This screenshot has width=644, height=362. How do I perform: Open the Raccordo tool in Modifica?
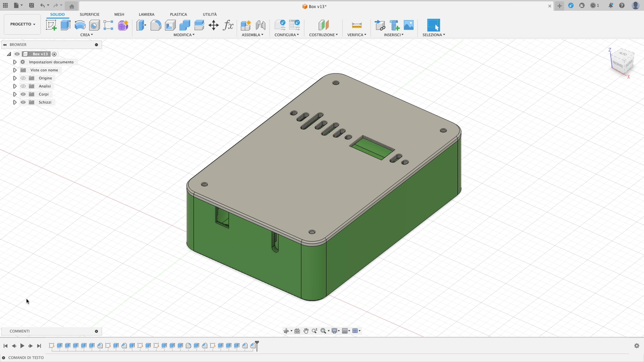tap(156, 25)
